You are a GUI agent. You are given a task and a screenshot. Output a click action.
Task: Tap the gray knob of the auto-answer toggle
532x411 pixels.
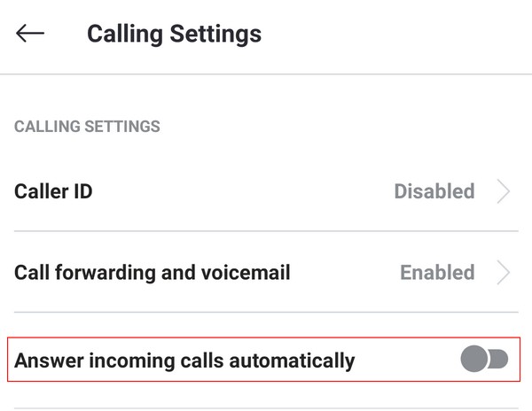[473, 359]
